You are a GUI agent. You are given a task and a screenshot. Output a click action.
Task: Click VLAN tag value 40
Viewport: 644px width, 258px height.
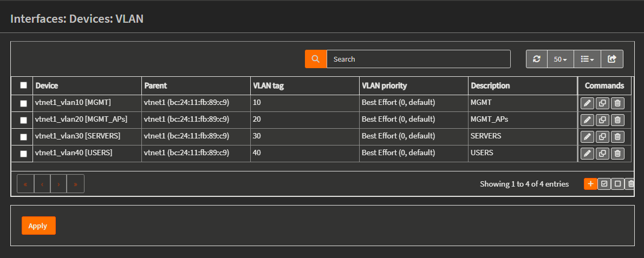pos(257,153)
